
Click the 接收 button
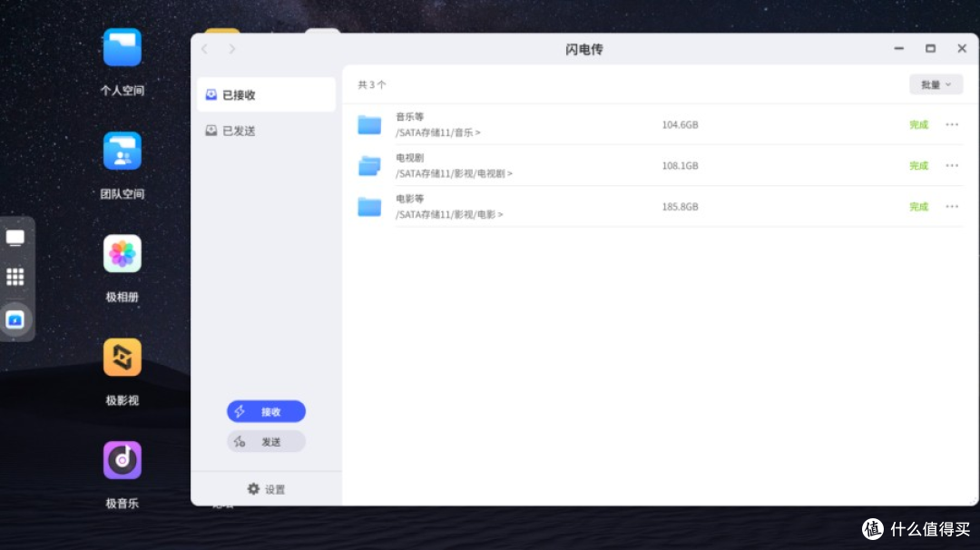(x=266, y=411)
